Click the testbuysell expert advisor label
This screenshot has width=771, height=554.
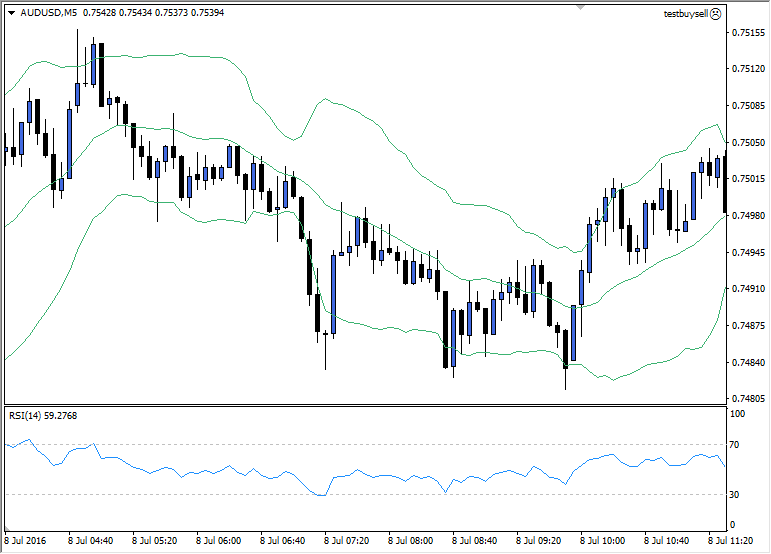[684, 13]
